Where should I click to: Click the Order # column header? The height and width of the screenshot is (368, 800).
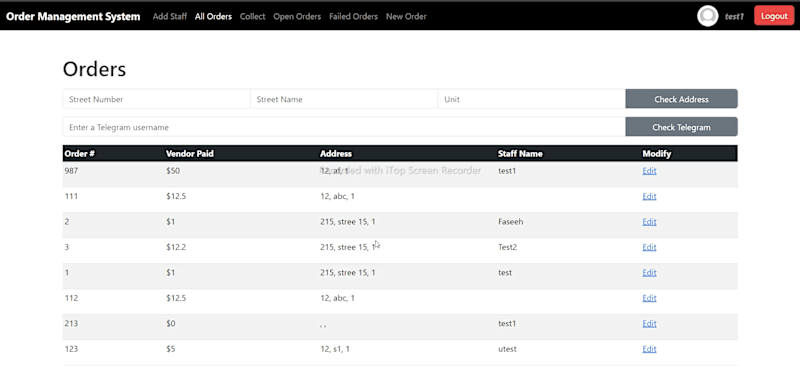coord(80,154)
